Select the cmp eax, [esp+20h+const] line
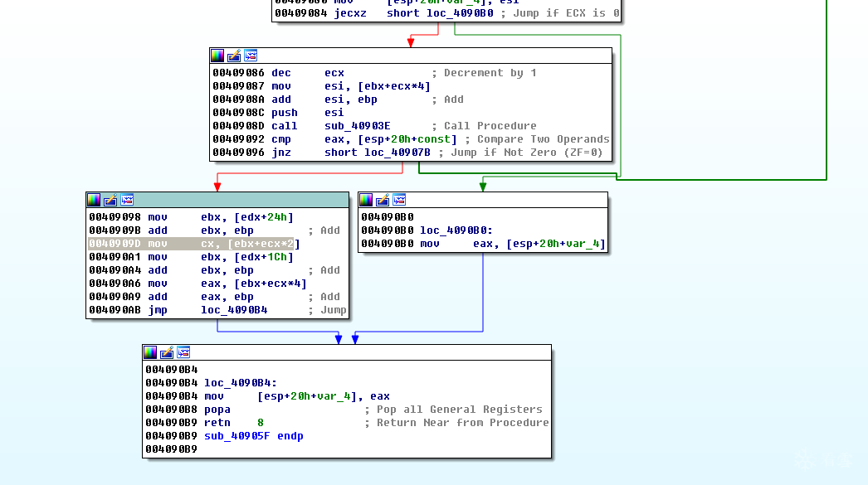This screenshot has height=485, width=868. [411, 139]
